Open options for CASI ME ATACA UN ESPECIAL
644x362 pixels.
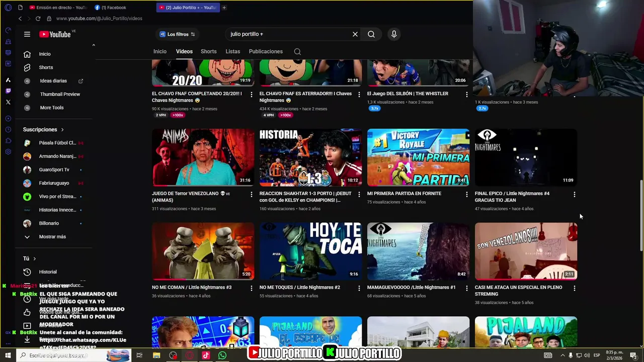coord(575,288)
